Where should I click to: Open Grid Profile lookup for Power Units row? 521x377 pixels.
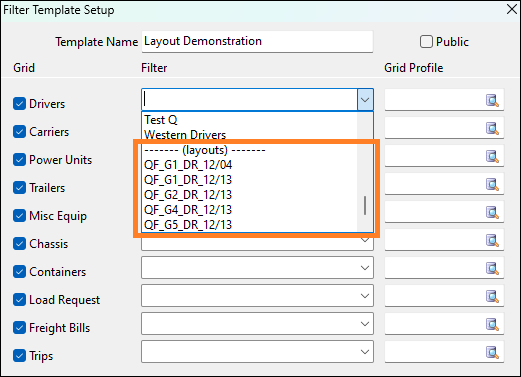492,156
